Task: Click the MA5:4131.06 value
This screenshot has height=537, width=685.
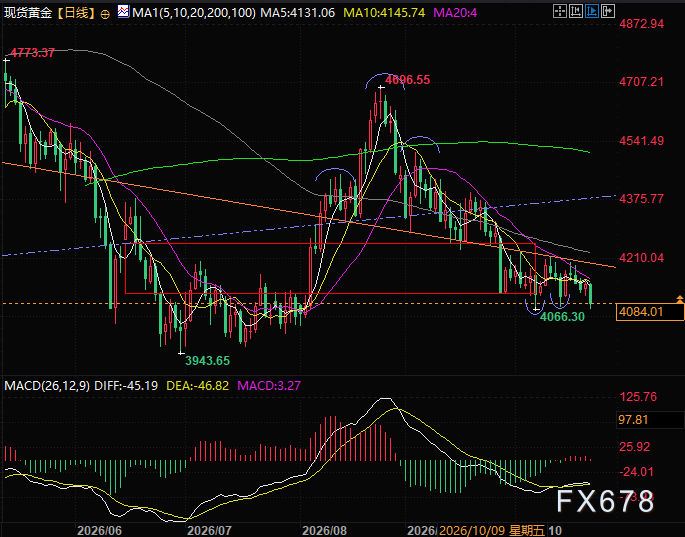Action: tap(298, 13)
